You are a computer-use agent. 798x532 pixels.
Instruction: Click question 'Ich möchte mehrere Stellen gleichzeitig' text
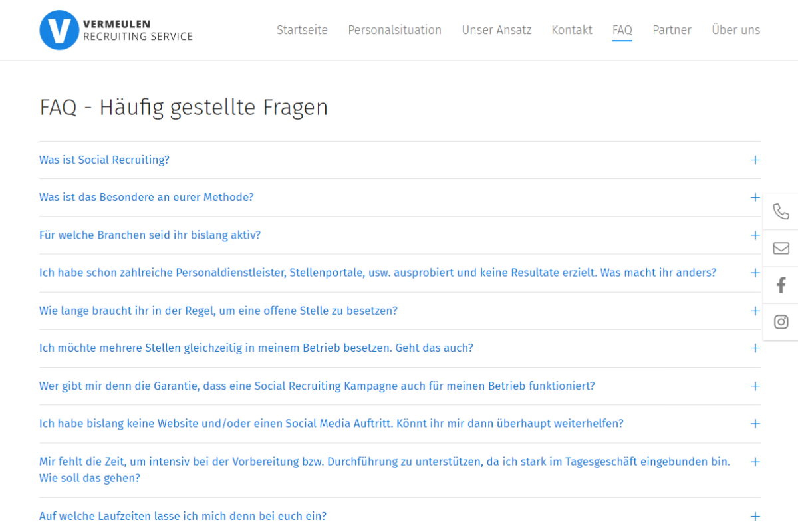[x=256, y=348]
